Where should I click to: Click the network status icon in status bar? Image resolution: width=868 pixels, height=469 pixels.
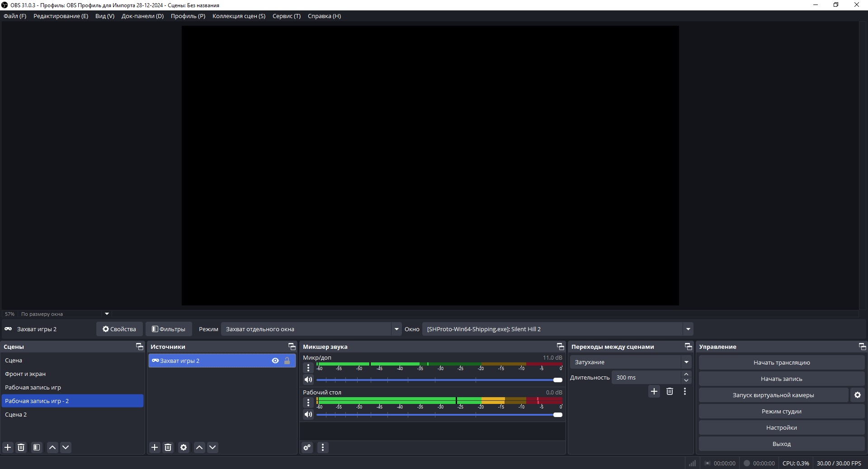[x=692, y=463]
